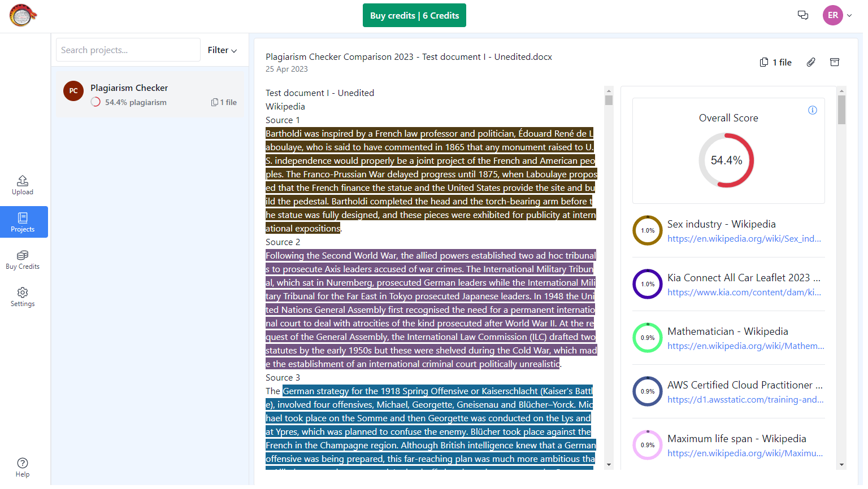Viewport: 868px width, 489px height.
Task: Click the Sex industry - Wikipedia title
Action: point(722,224)
